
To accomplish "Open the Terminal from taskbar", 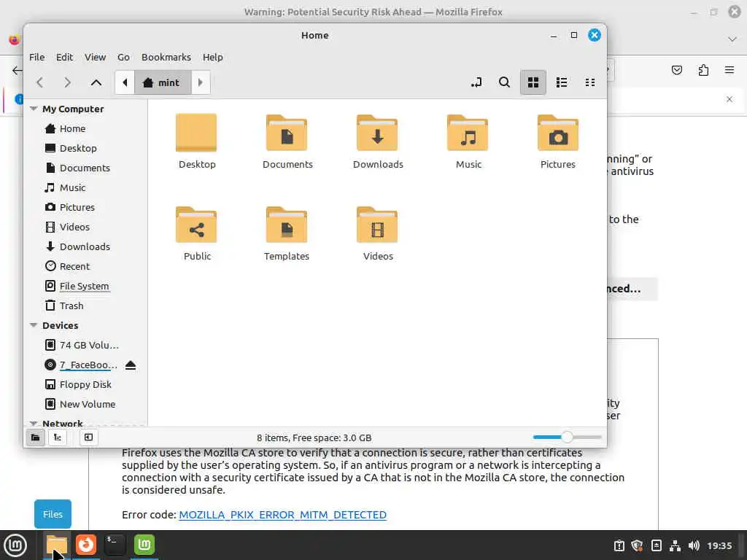I will click(x=115, y=544).
